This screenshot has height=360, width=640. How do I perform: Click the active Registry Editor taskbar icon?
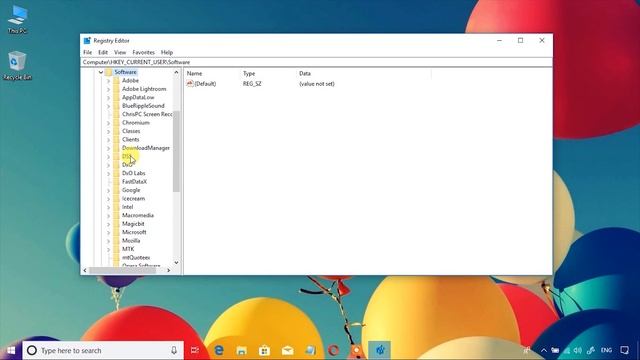coord(380,350)
